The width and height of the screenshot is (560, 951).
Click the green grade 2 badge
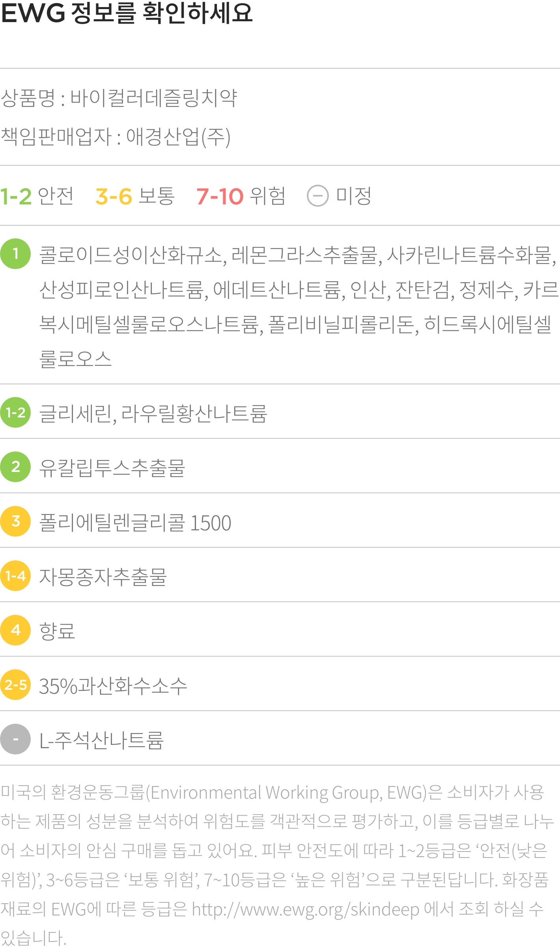click(15, 467)
